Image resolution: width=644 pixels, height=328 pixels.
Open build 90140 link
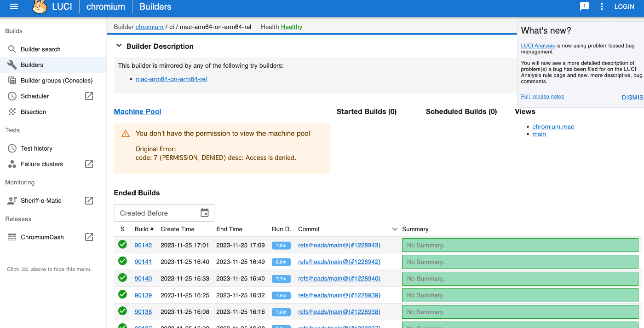click(143, 278)
